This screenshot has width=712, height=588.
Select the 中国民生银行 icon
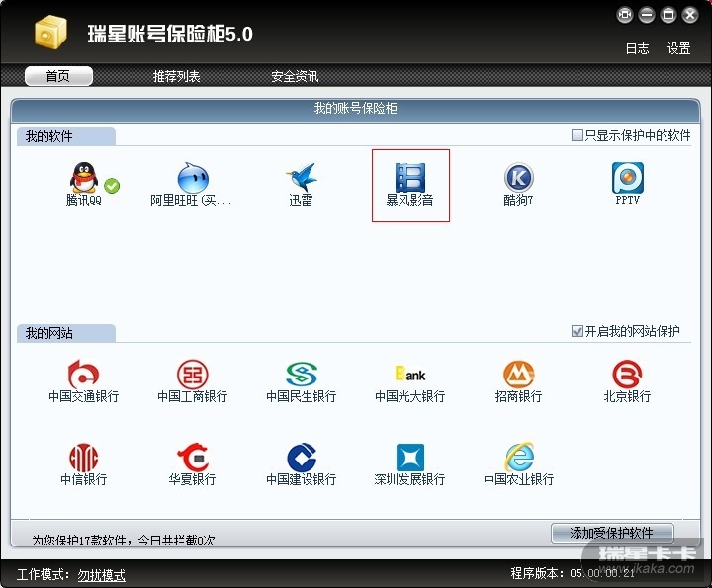pos(302,375)
